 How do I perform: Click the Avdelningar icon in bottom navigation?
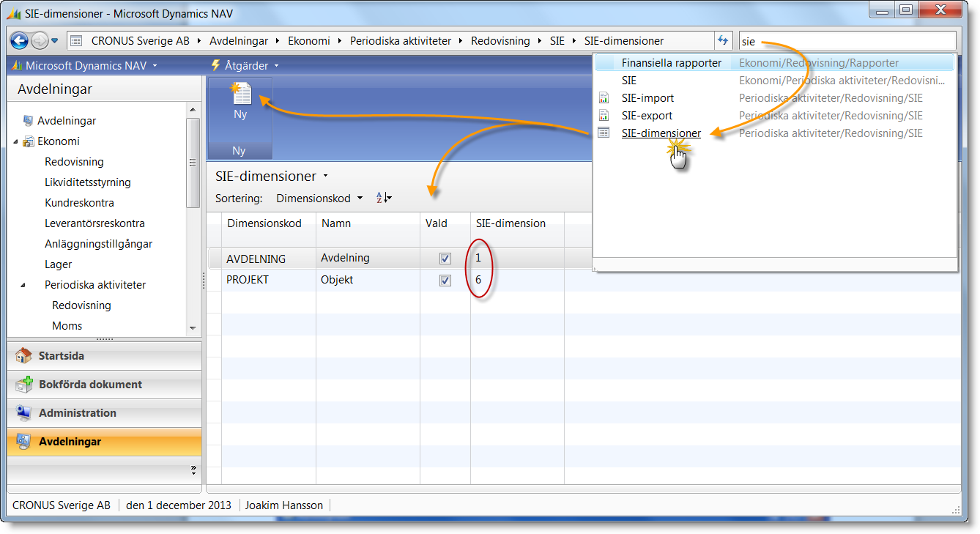coord(24,442)
